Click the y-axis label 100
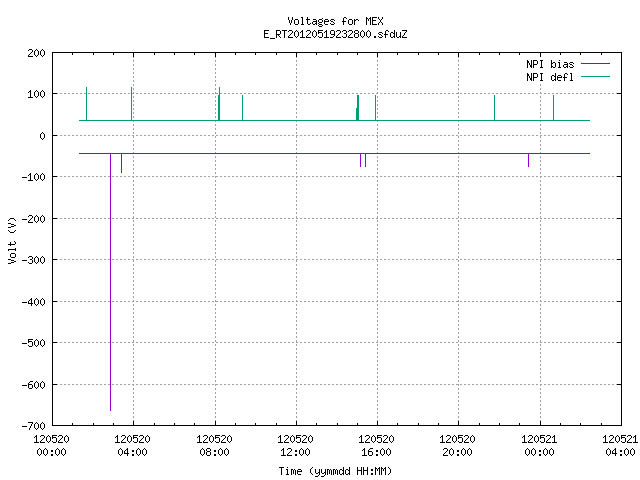640x480 pixels. 36,94
